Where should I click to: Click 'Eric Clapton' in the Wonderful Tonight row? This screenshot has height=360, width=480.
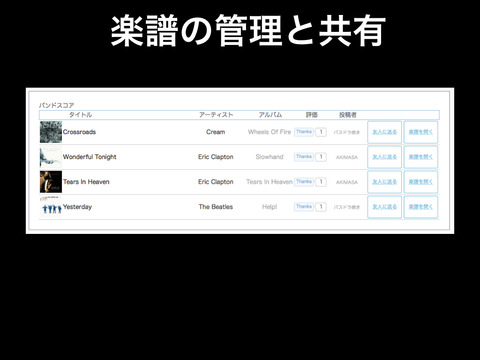216,157
